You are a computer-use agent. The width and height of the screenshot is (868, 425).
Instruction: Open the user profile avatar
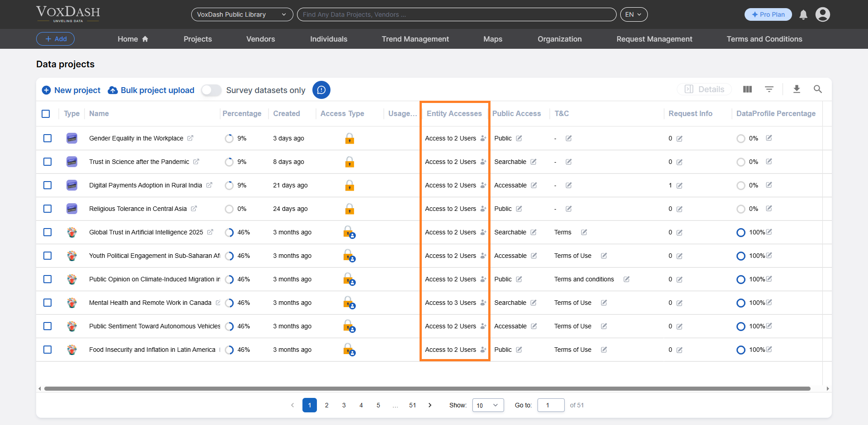(822, 14)
